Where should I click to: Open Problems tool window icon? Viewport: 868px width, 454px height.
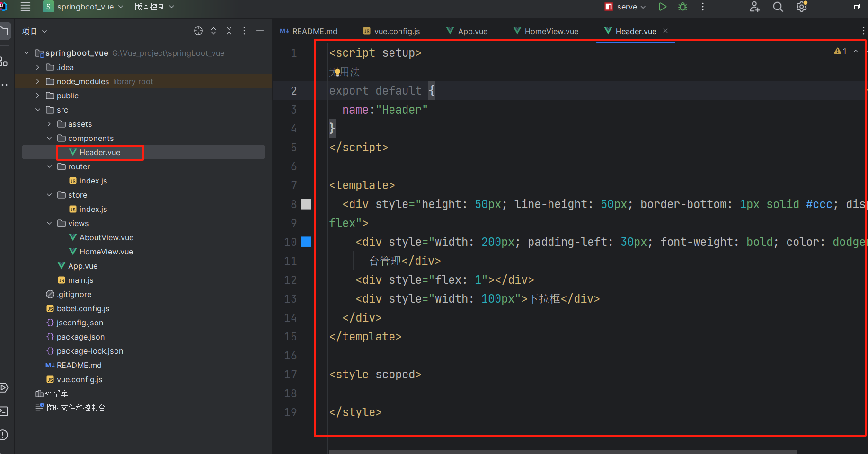tap(4, 435)
